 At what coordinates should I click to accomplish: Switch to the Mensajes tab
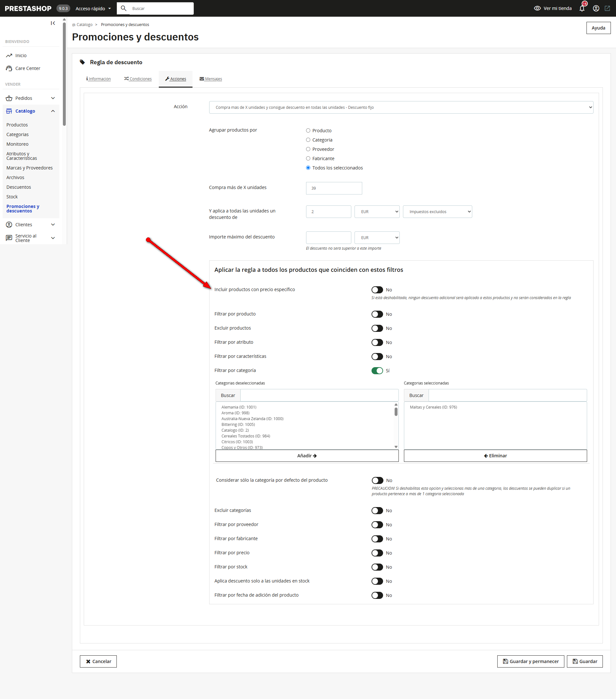click(x=210, y=79)
